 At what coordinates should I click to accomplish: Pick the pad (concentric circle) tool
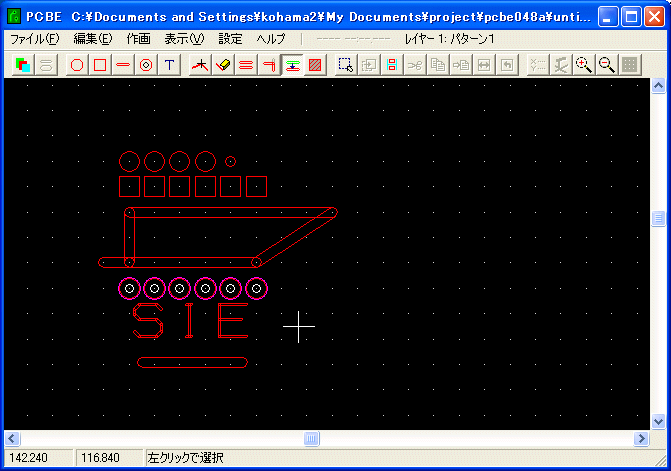point(146,65)
